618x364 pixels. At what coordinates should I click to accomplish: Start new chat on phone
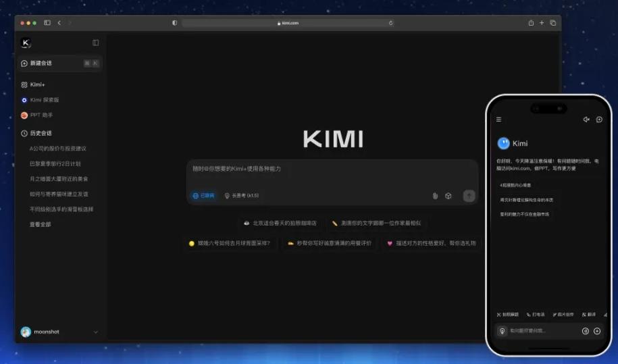(x=599, y=120)
